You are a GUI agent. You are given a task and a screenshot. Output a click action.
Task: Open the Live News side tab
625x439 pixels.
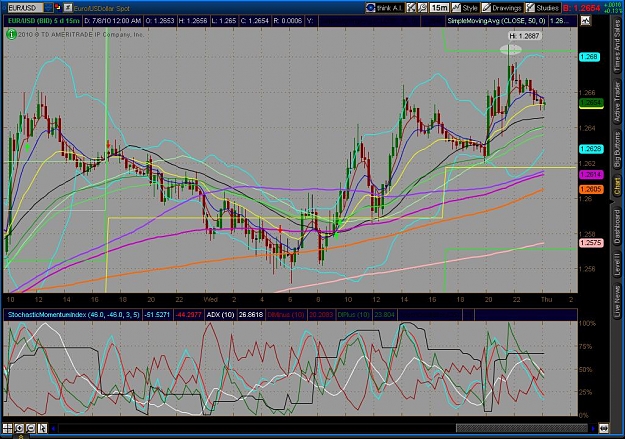(617, 299)
